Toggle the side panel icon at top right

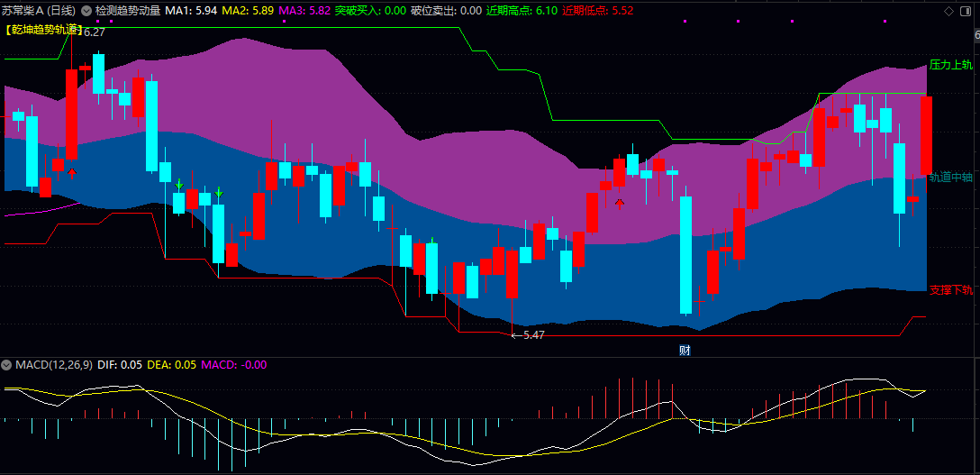click(966, 11)
